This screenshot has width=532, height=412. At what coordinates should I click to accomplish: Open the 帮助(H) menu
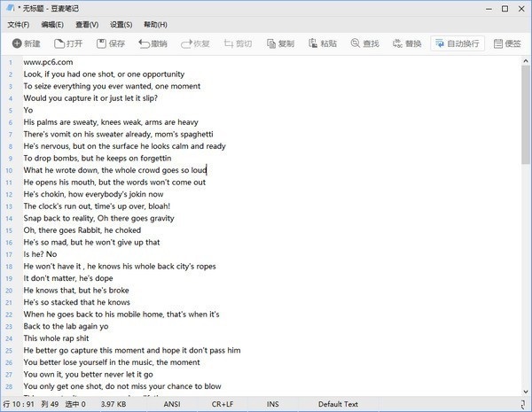[x=155, y=25]
